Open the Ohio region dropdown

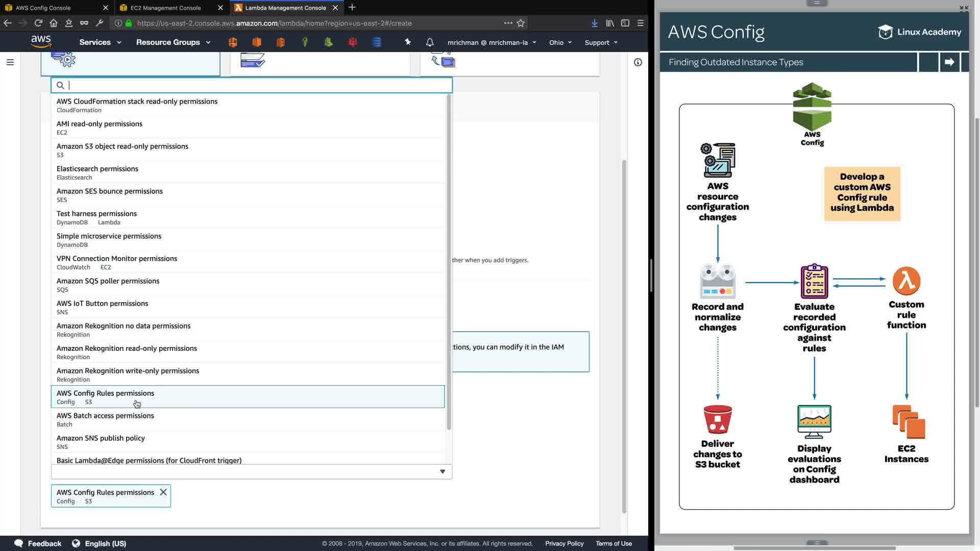pyautogui.click(x=560, y=42)
